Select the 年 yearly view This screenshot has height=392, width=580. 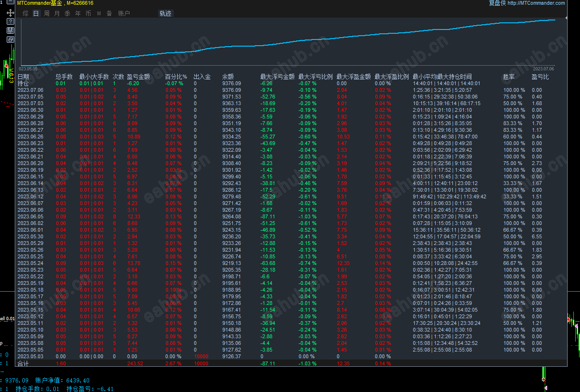[77, 13]
